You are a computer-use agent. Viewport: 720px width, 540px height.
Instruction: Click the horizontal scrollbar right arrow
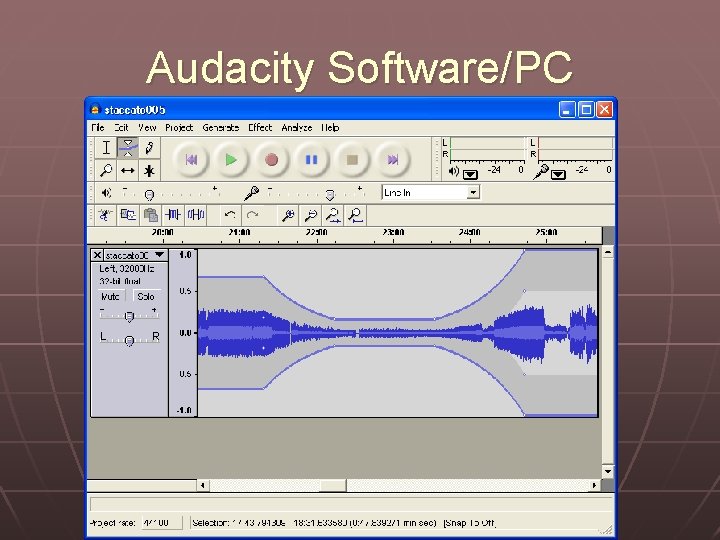(x=595, y=485)
